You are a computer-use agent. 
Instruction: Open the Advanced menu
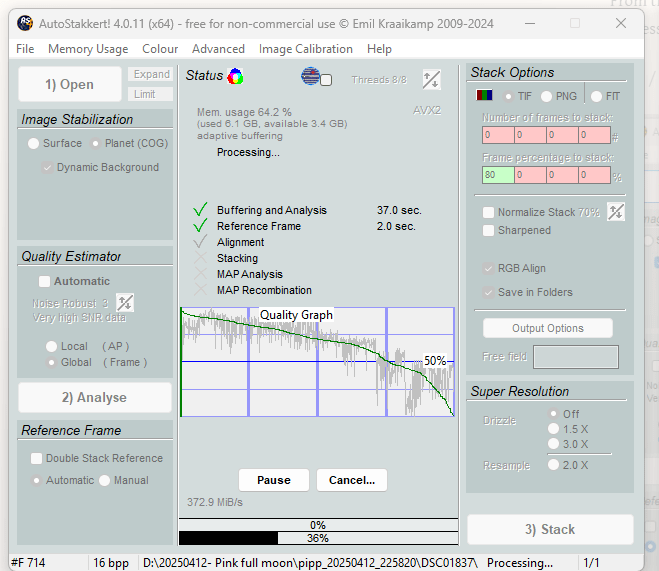pyautogui.click(x=218, y=48)
